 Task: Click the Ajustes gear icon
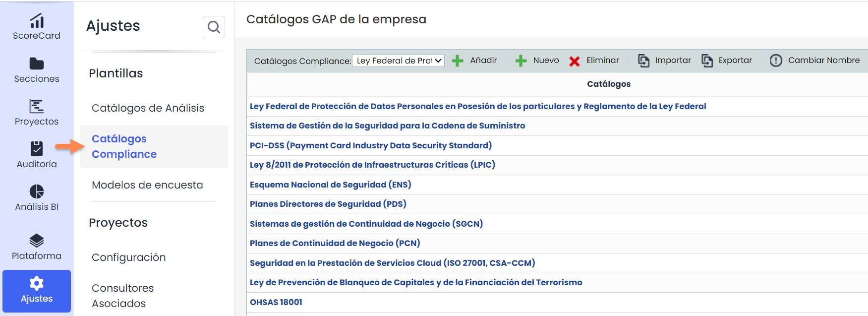[x=37, y=283]
